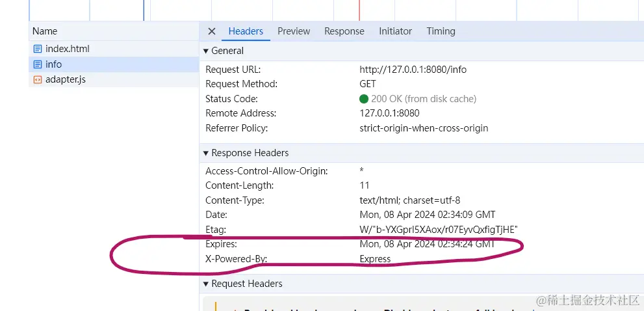Click the green status code indicator
Viewport: 644px width, 311px height.
363,99
